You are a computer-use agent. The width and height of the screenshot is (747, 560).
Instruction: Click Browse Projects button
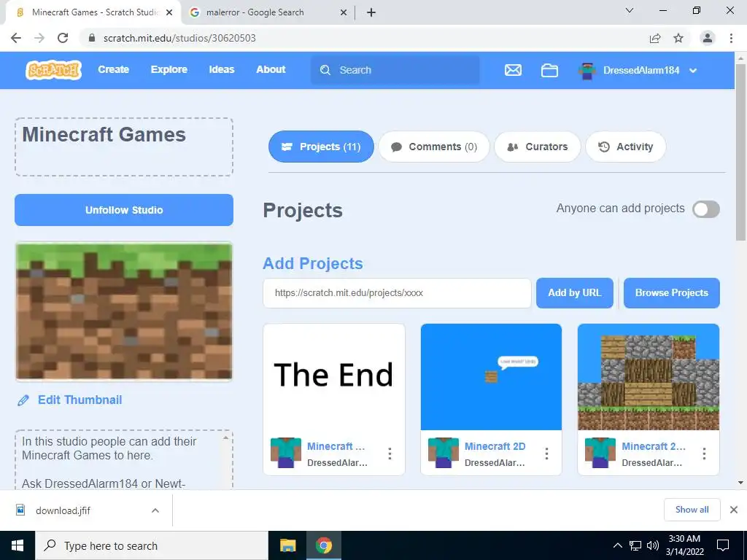672,293
